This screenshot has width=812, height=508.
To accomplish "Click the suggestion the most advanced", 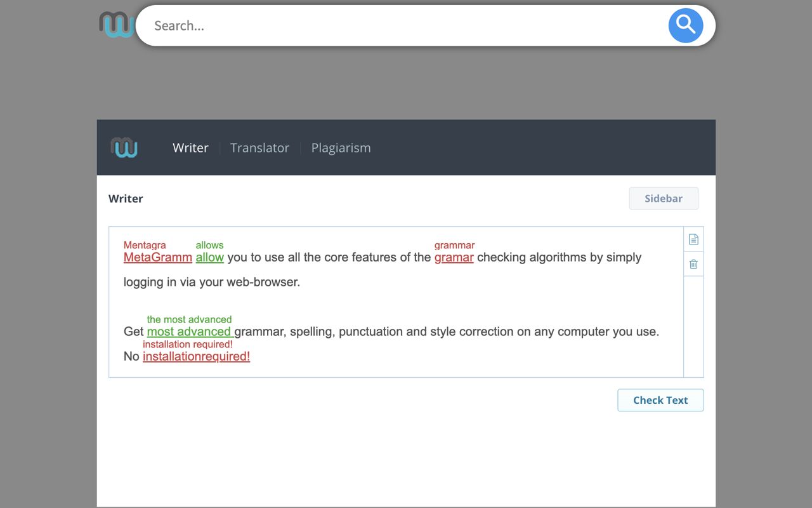I will 189,319.
